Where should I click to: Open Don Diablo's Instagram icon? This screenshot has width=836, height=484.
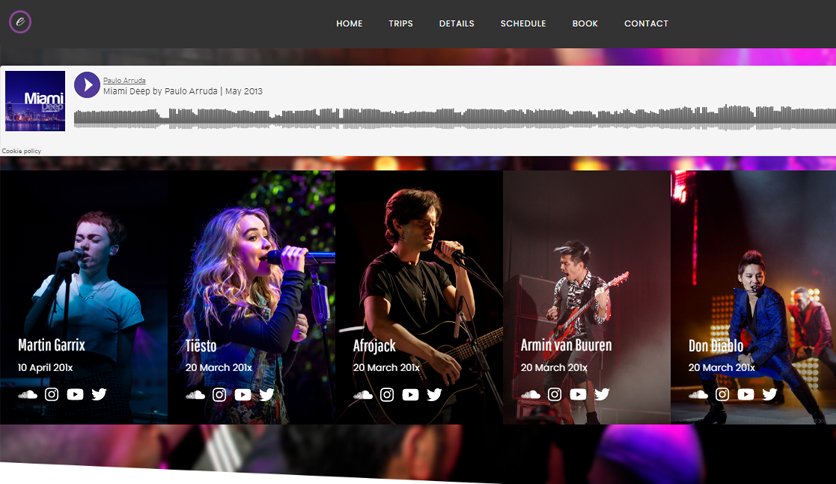point(722,394)
